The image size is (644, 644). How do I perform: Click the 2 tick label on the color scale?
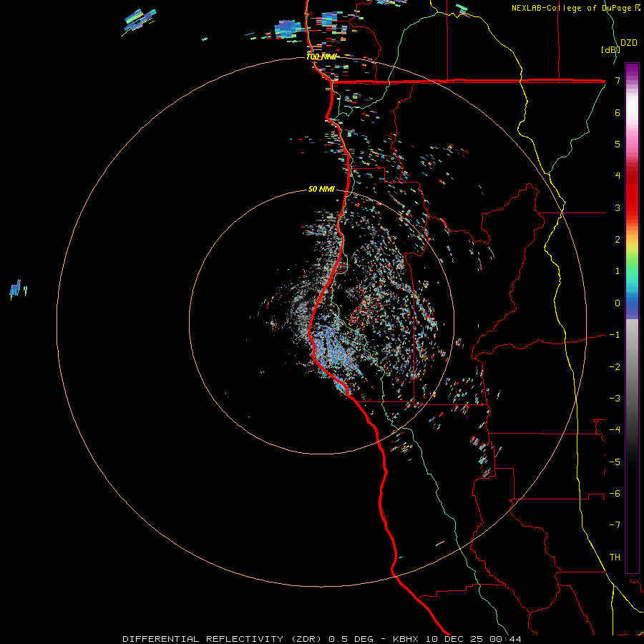tap(618, 240)
